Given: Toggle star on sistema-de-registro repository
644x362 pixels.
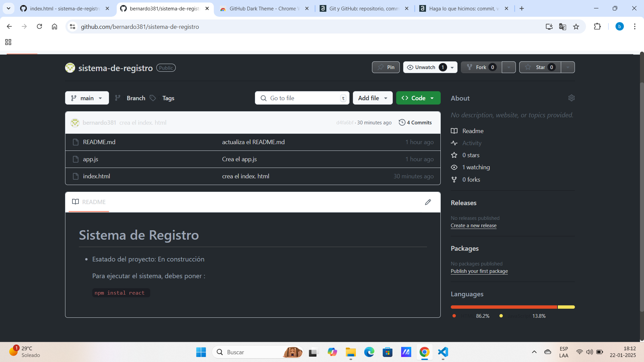Looking at the screenshot, I should (x=540, y=67).
